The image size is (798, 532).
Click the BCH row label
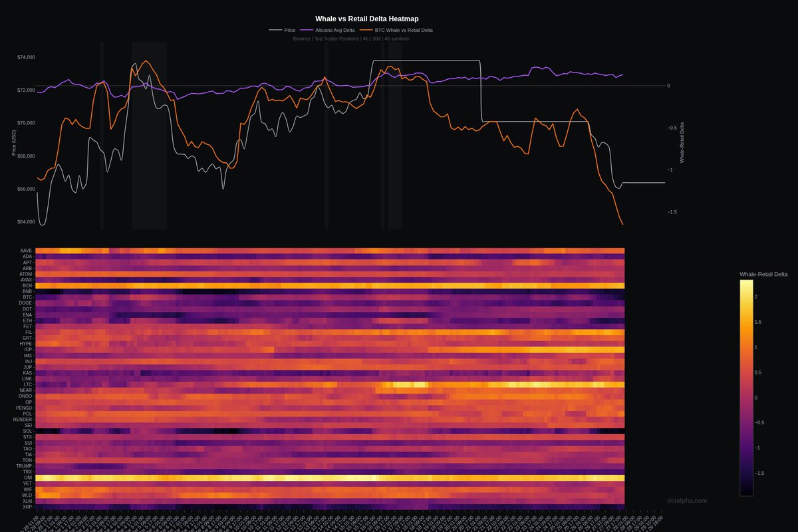click(x=27, y=285)
